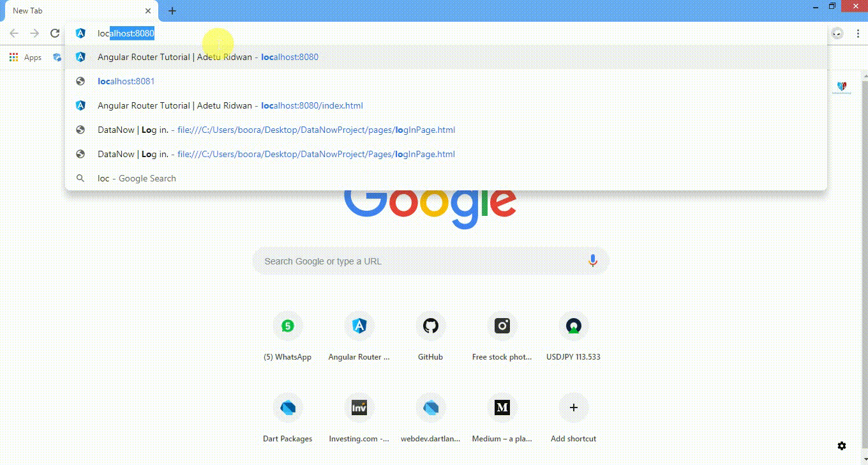The height and width of the screenshot is (465, 868).
Task: Choose the localhost:8081 suggestion
Action: [x=446, y=81]
